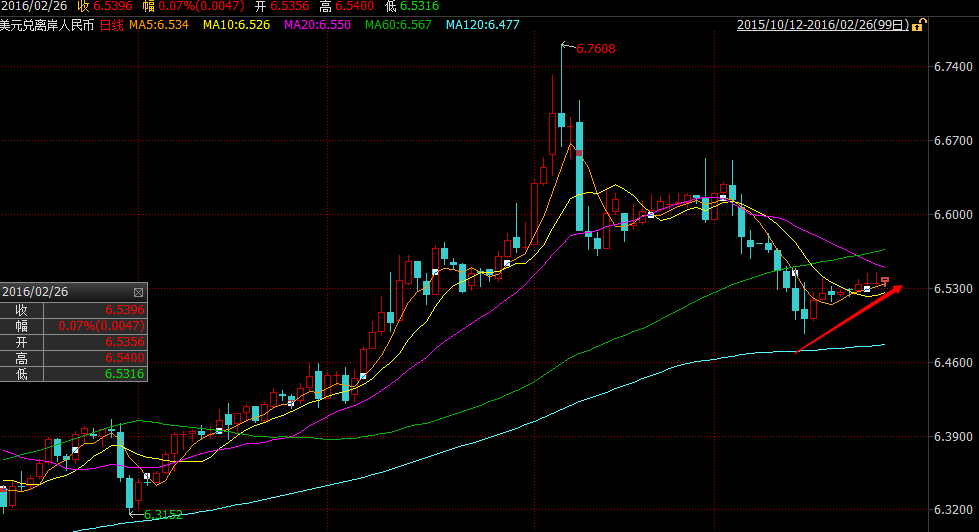This screenshot has height=532, width=979.
Task: Click the MA120:6.477 indicator label
Action: click(x=483, y=25)
